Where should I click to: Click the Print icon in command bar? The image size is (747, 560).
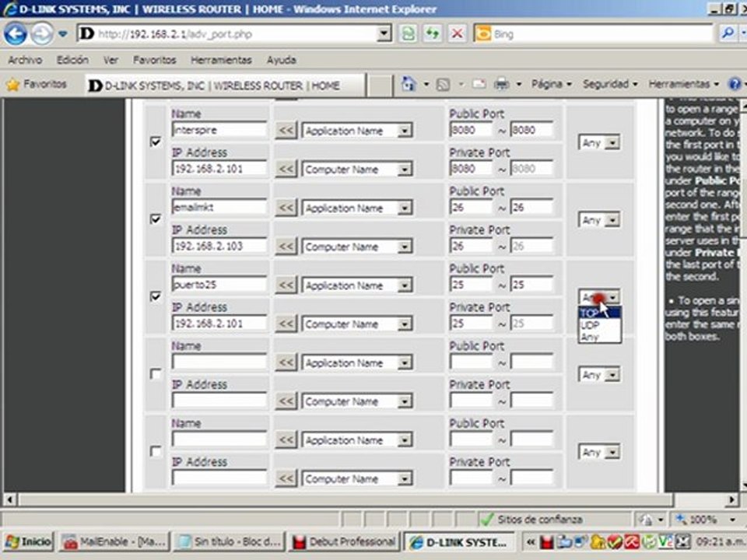(502, 85)
